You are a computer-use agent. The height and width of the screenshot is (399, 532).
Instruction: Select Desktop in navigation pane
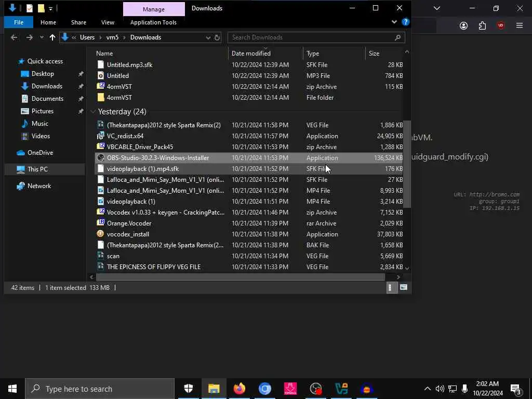coord(43,74)
